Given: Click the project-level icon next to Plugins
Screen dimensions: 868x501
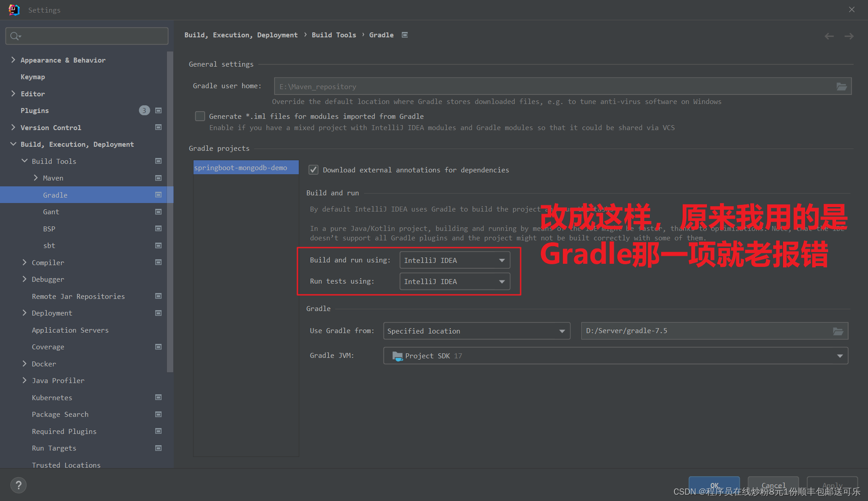Looking at the screenshot, I should (158, 110).
